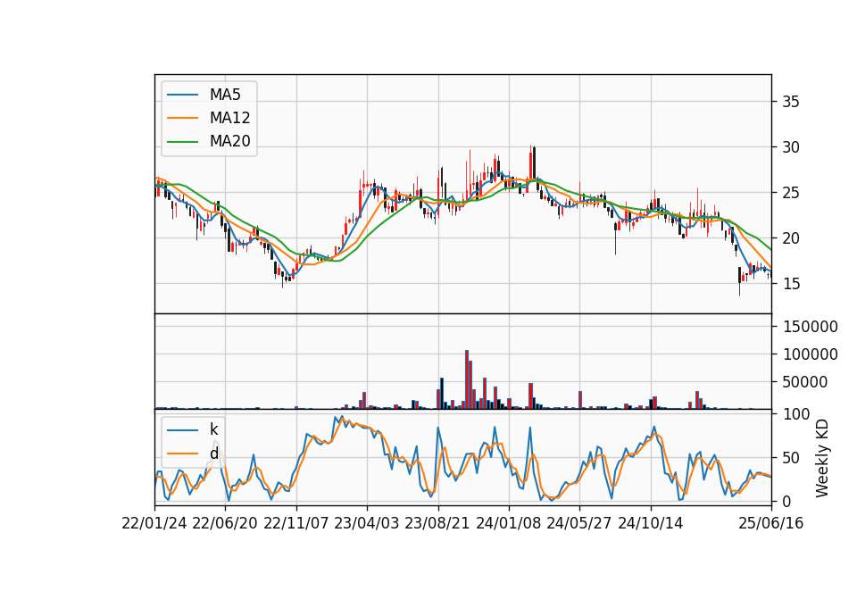Click the 22/11/07 date label
This screenshot has width=857, height=616.
click(x=296, y=523)
